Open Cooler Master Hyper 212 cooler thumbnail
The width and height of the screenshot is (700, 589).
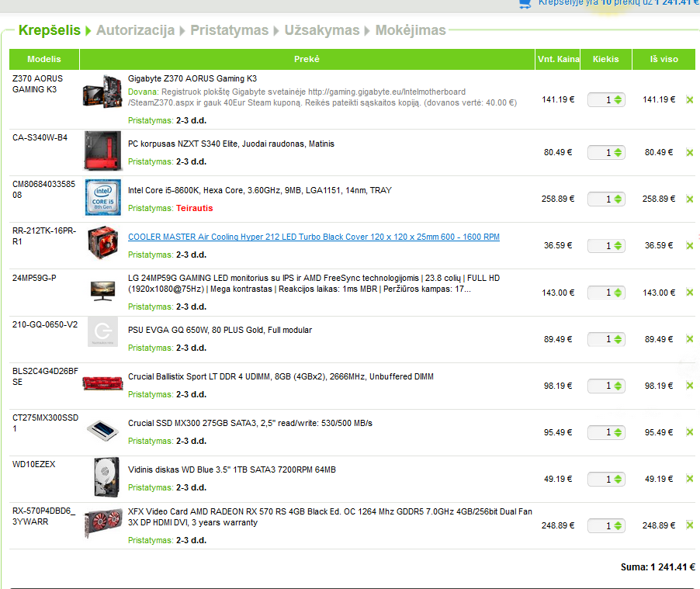click(x=102, y=242)
